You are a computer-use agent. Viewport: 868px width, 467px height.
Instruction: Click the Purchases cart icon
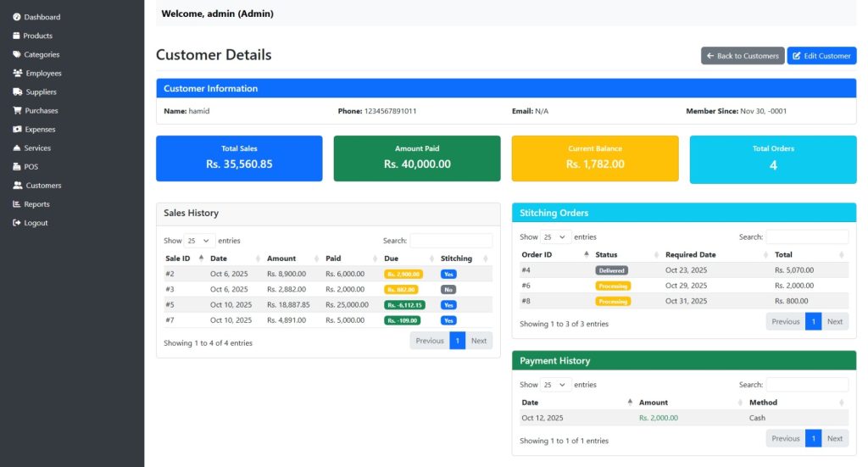pos(16,110)
